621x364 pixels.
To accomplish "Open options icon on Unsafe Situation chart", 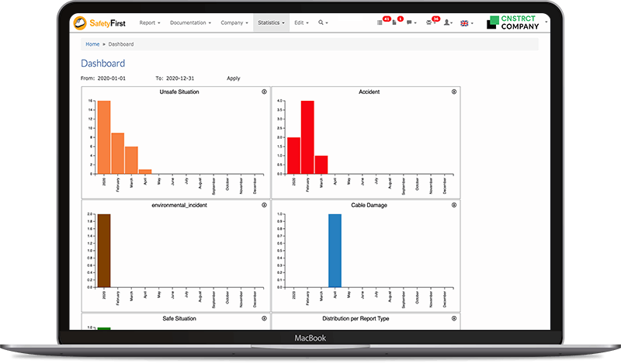I will [264, 92].
